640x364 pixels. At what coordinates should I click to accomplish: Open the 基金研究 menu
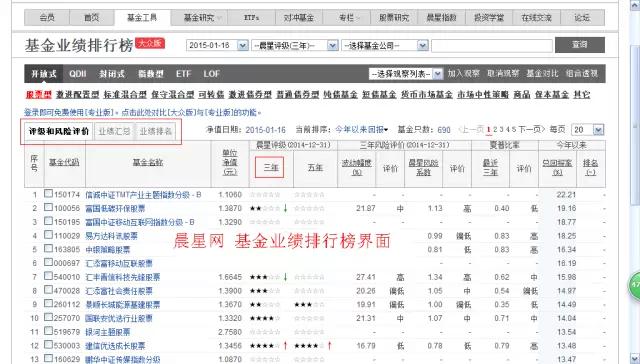(200, 18)
